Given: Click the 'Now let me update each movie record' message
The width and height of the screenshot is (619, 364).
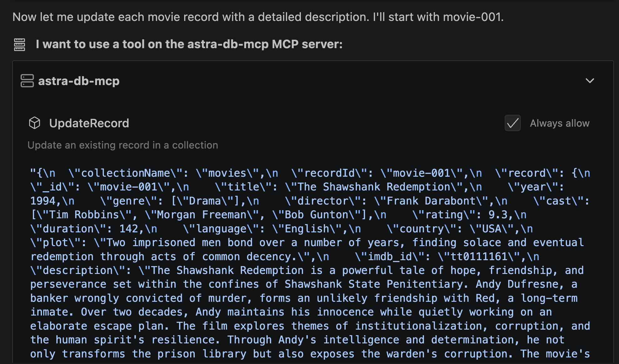Looking at the screenshot, I should coord(258,17).
